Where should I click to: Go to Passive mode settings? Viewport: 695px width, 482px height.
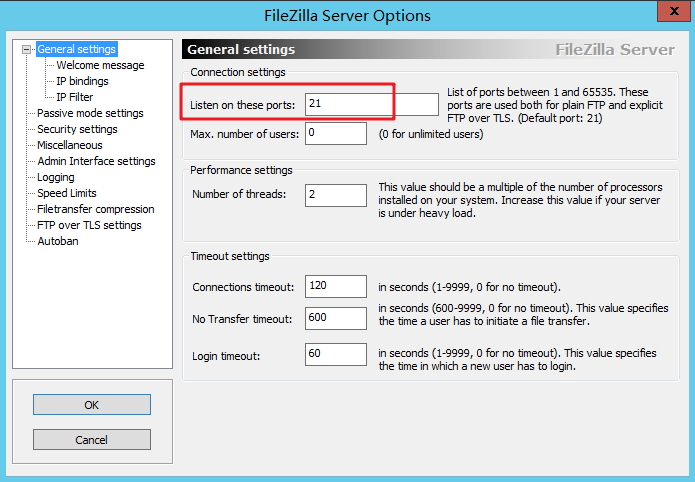[90, 113]
